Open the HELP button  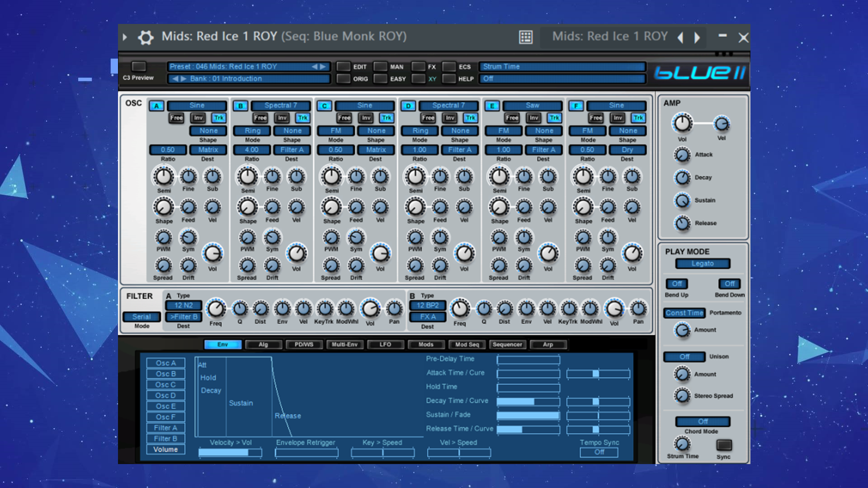pyautogui.click(x=449, y=79)
